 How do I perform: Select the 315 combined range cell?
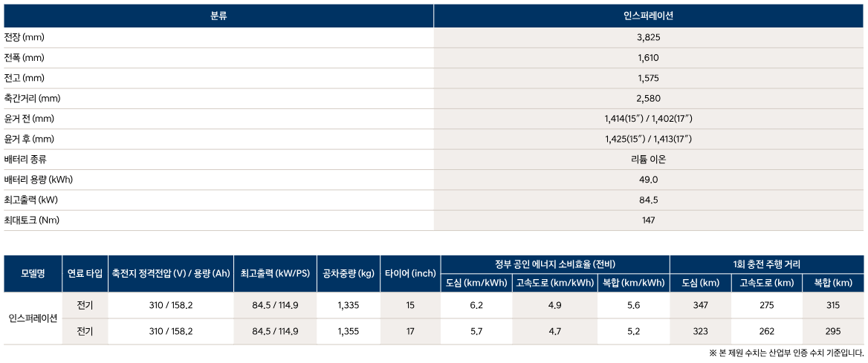point(832,305)
